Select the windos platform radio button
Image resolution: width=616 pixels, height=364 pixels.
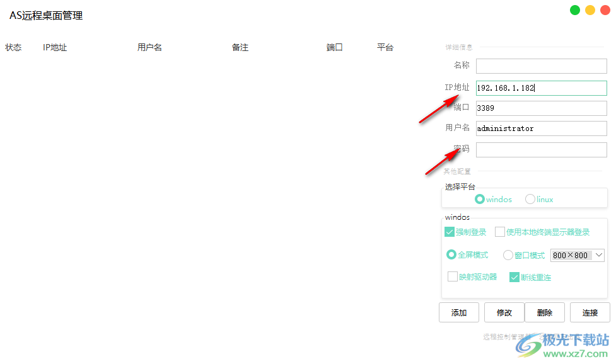click(x=479, y=199)
